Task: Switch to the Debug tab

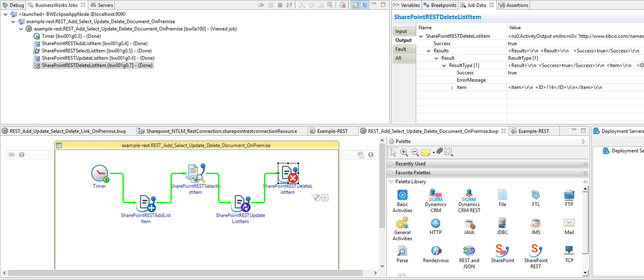Action: tap(13, 5)
